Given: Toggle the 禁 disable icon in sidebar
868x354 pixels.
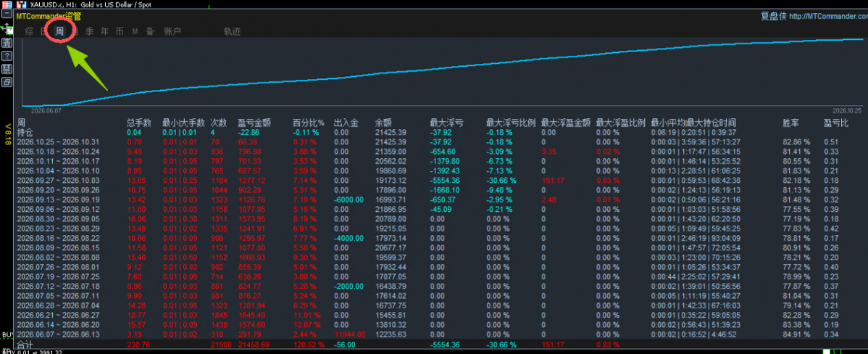Looking at the screenshot, I should click(x=7, y=69).
